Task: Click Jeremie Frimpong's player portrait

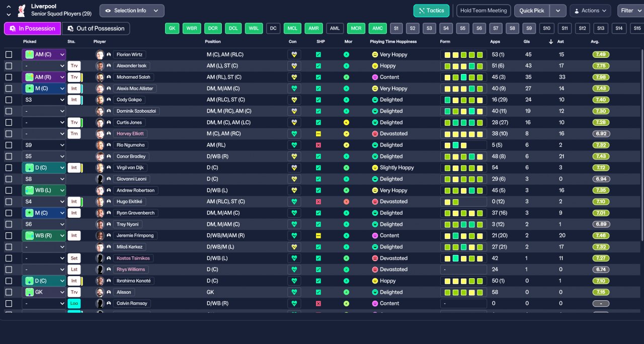Action: point(100,235)
